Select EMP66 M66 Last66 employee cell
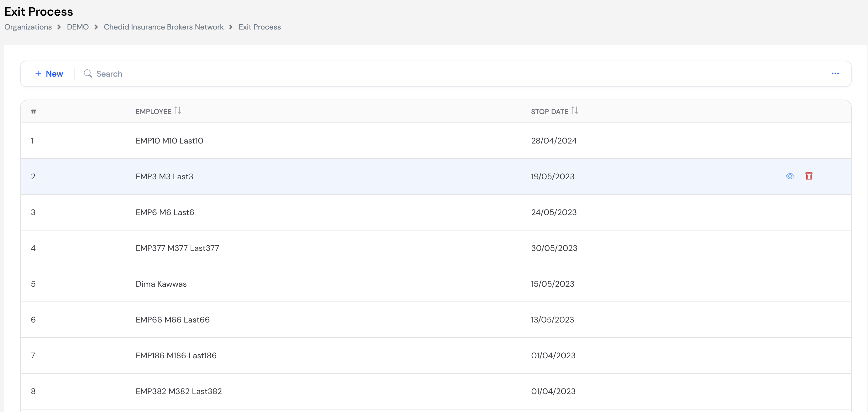This screenshot has width=868, height=412. click(172, 319)
